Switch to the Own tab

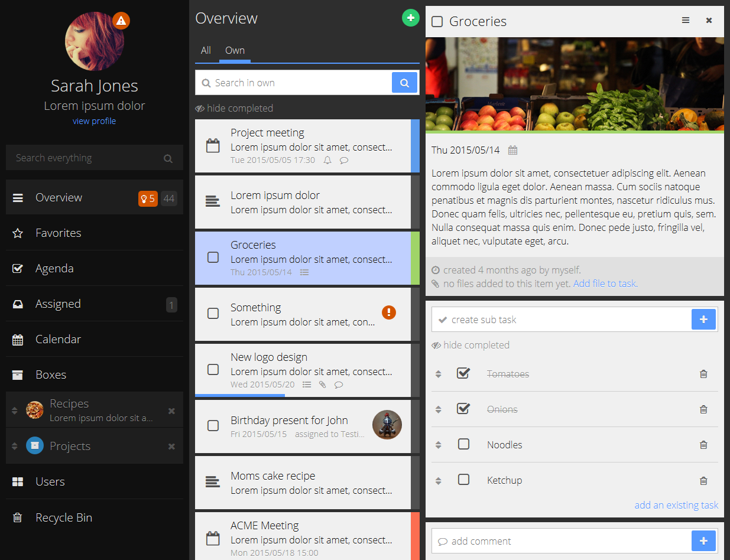tap(235, 51)
